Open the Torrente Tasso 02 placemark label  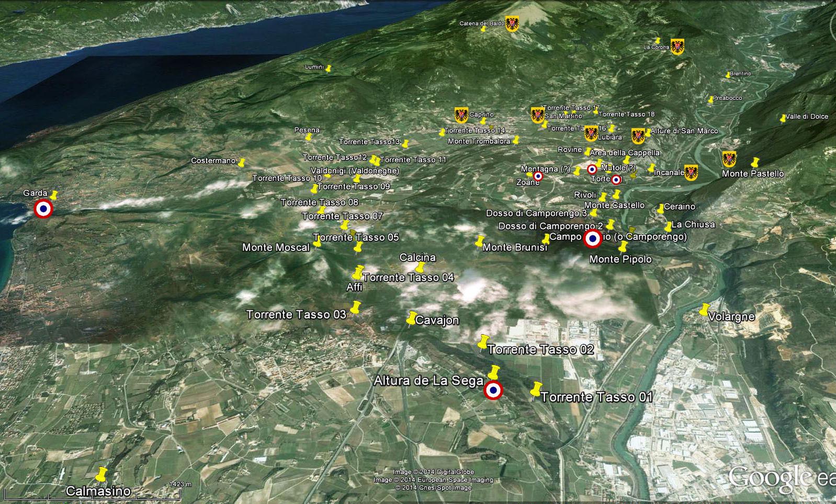click(540, 349)
